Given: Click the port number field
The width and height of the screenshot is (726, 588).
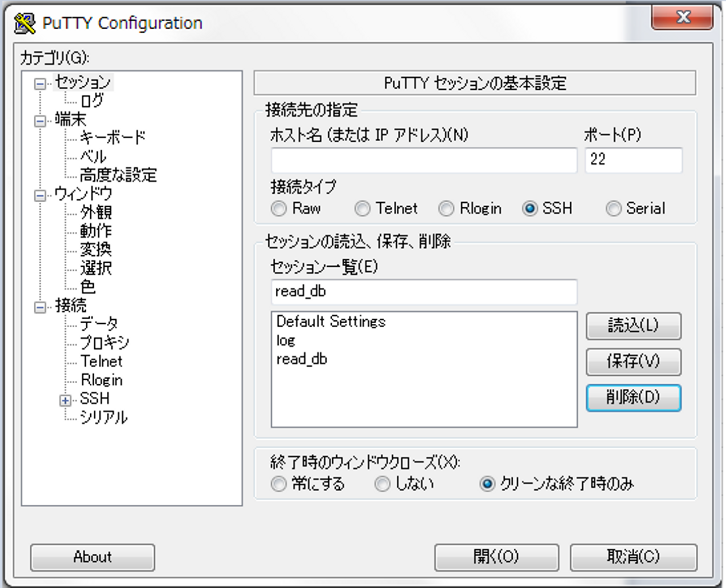Looking at the screenshot, I should click(634, 160).
